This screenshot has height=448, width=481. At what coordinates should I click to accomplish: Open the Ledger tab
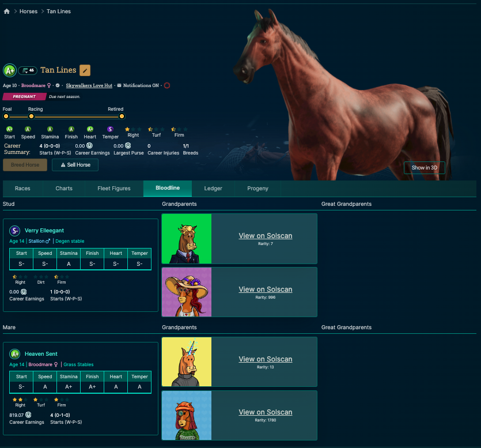[x=213, y=189]
